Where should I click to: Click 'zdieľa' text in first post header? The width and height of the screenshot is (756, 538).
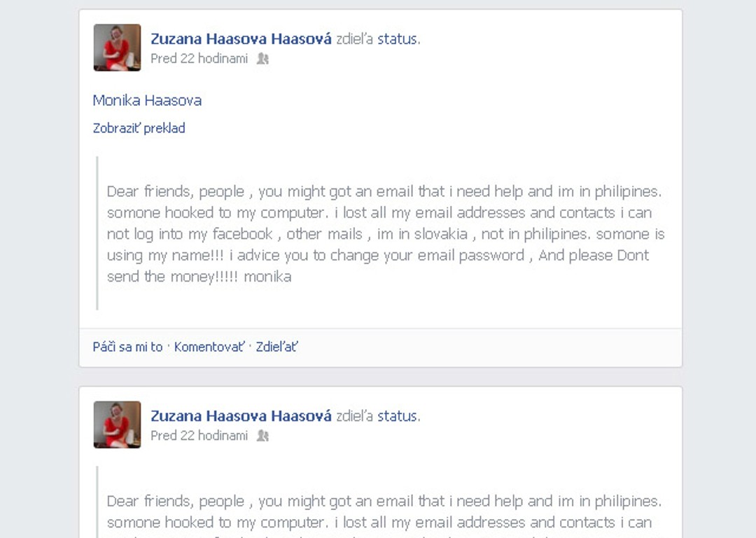point(355,39)
